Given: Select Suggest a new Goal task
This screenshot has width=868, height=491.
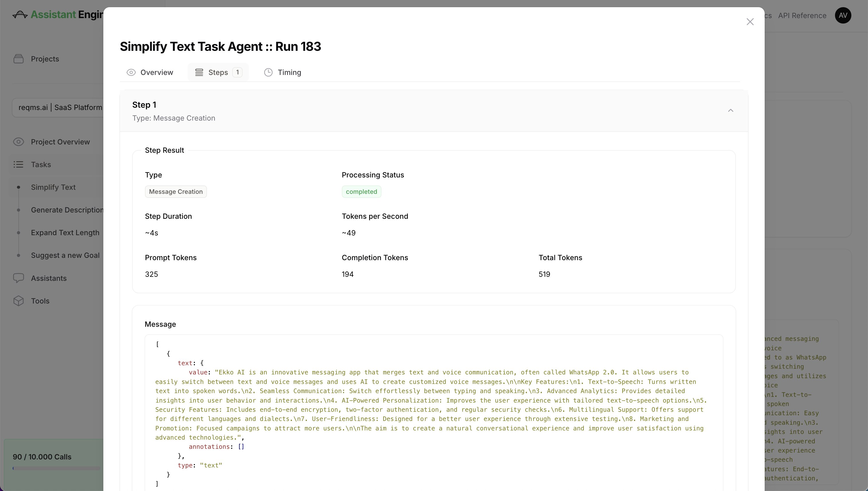Looking at the screenshot, I should coord(65,255).
